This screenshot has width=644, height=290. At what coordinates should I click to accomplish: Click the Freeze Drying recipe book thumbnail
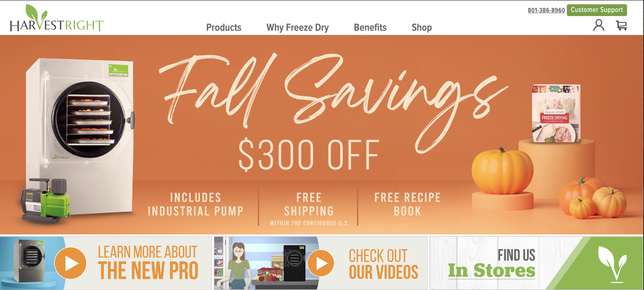coord(556,114)
